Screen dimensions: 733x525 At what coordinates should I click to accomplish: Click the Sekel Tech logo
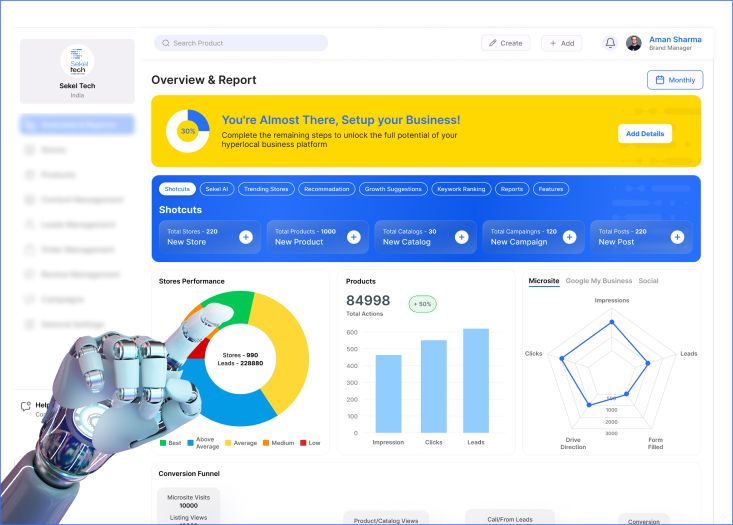pyautogui.click(x=78, y=61)
